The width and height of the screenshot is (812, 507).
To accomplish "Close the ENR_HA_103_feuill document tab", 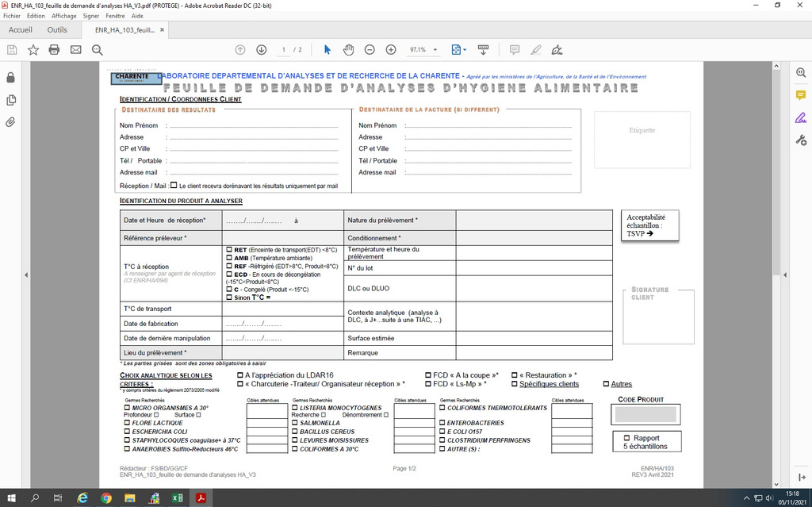I will tap(162, 30).
